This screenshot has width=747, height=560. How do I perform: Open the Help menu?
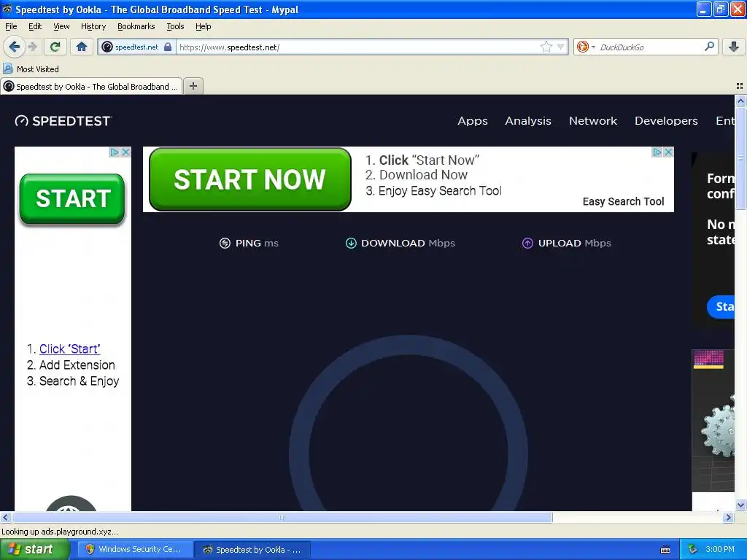coord(203,26)
